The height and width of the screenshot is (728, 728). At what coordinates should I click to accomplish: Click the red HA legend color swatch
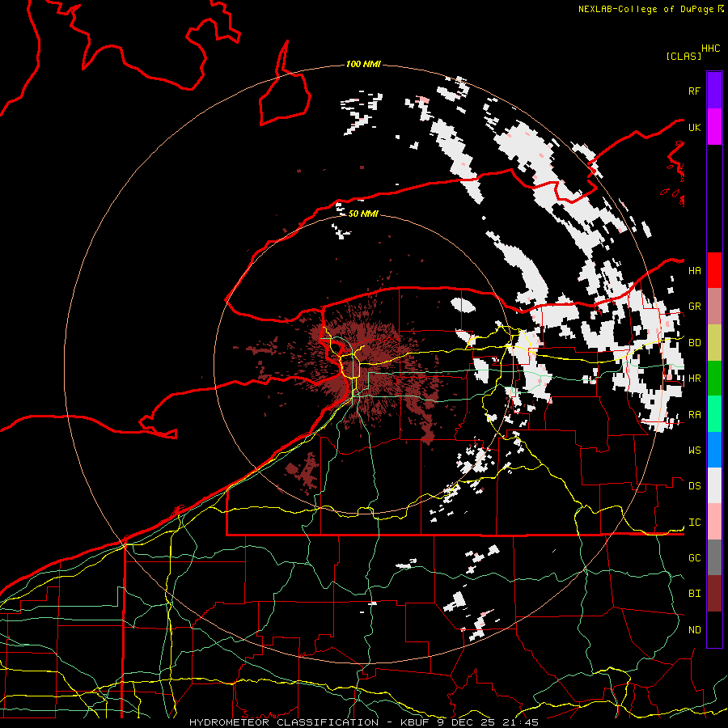[714, 270]
